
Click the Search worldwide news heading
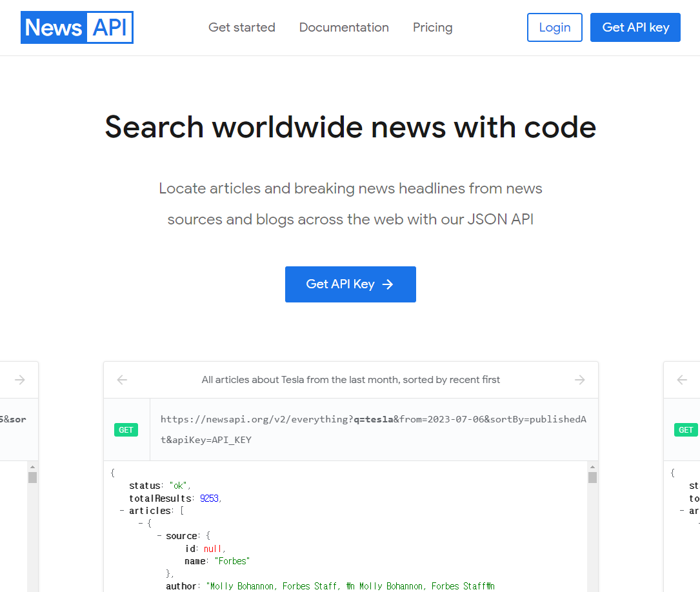(350, 127)
